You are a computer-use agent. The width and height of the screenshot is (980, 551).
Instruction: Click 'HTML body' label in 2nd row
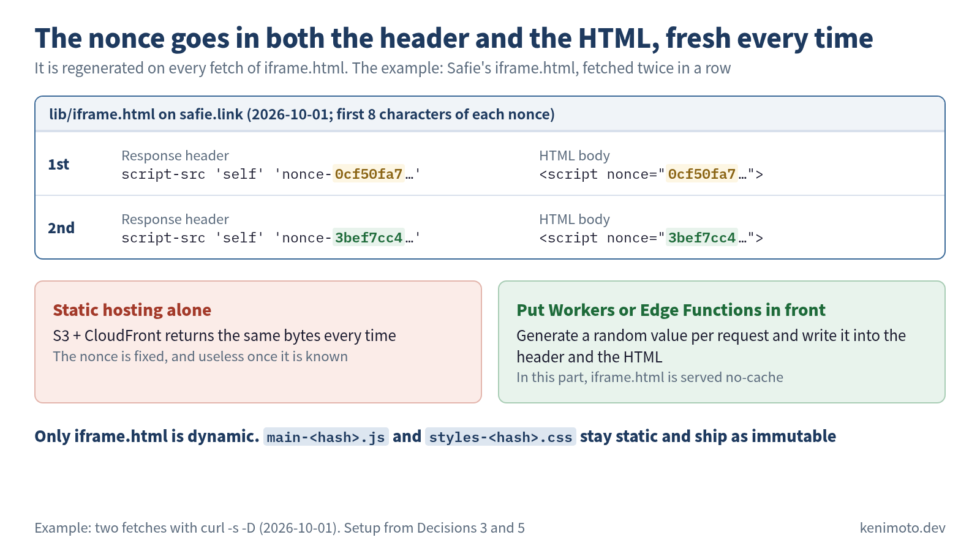tap(575, 219)
